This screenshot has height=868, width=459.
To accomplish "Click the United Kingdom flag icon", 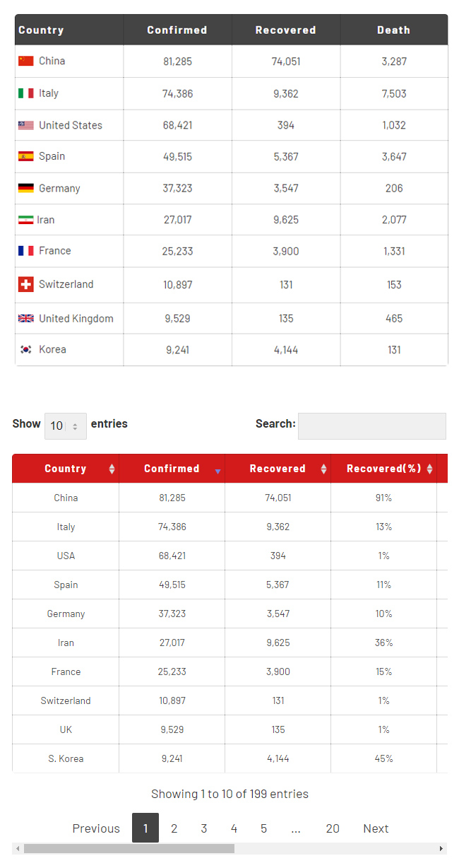I will [x=26, y=318].
